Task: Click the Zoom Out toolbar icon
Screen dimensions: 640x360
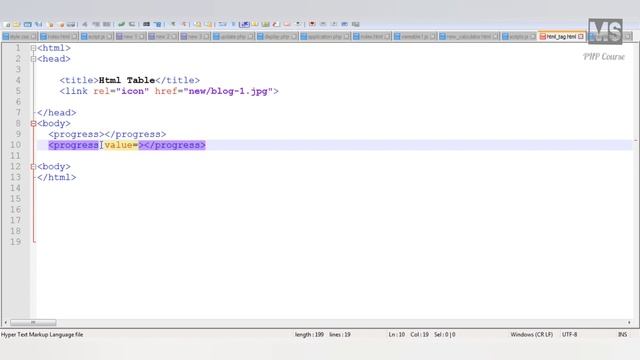Action: (x=184, y=24)
